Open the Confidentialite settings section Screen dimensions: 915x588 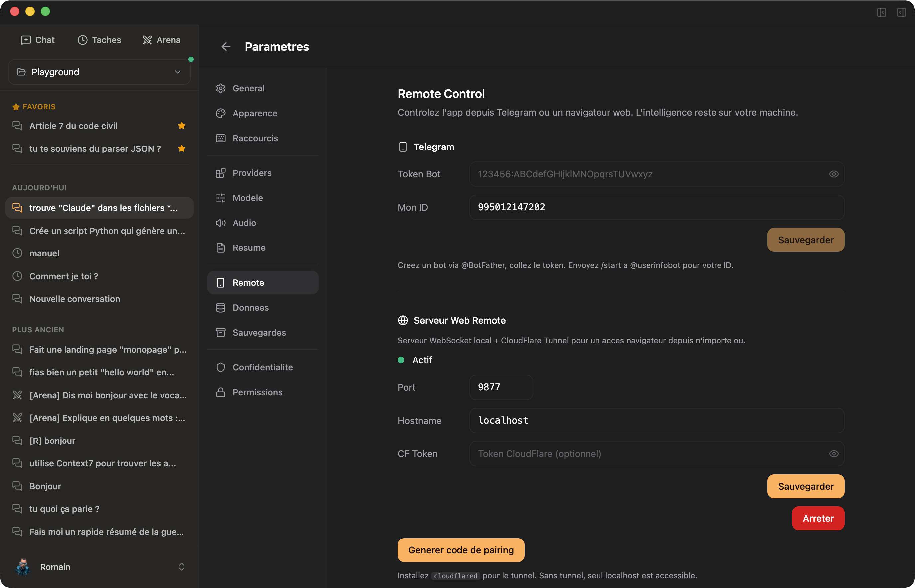point(262,367)
